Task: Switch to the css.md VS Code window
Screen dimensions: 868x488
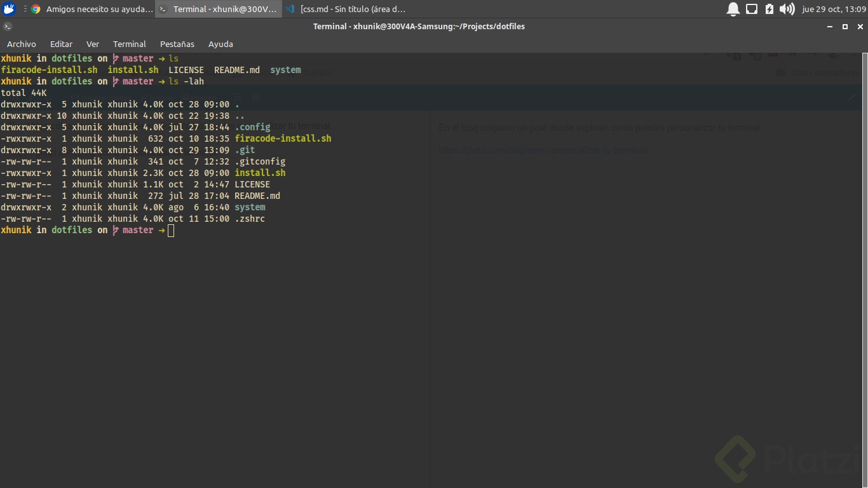Action: coord(346,9)
